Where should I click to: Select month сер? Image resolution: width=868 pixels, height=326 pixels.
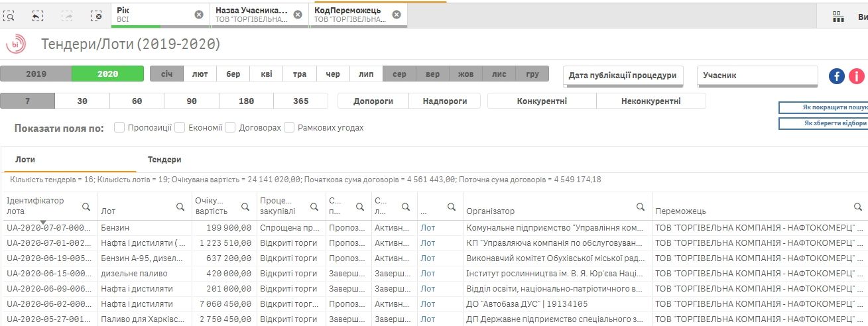coord(399,74)
